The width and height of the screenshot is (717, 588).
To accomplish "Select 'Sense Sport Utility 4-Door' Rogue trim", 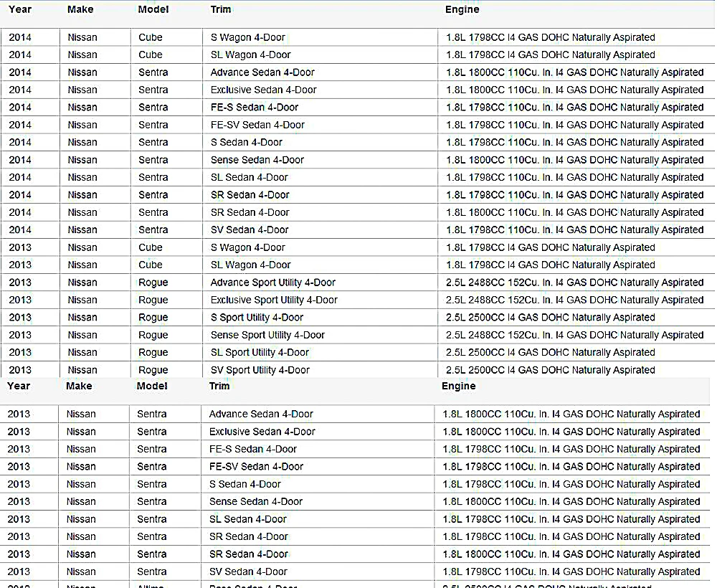I will click(267, 335).
